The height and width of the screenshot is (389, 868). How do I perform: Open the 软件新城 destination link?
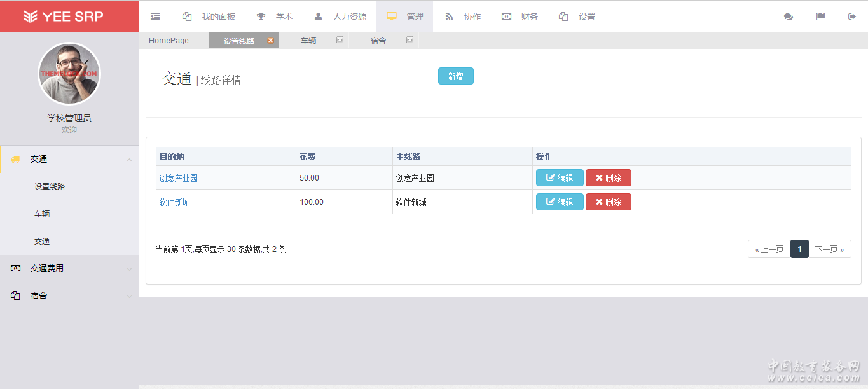(174, 202)
